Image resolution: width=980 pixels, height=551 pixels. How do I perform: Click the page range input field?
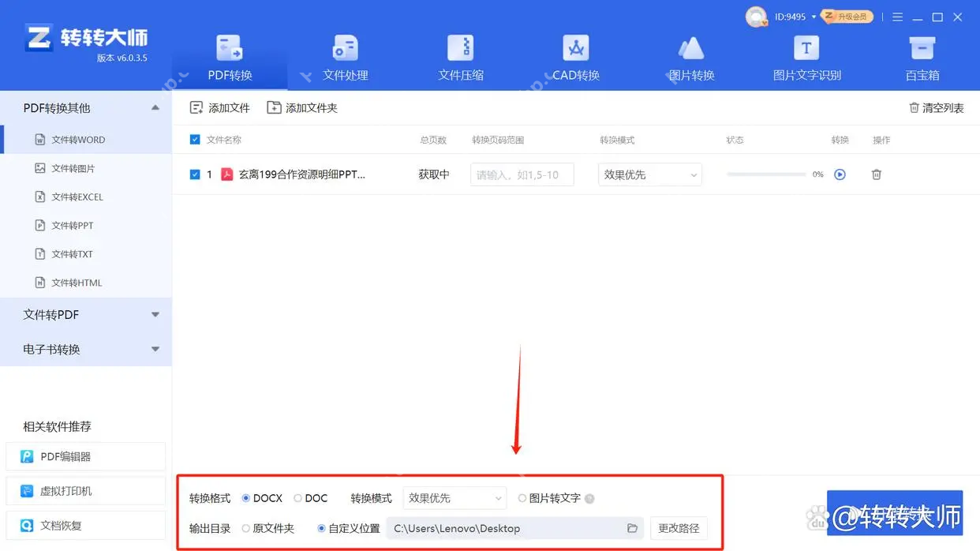(x=522, y=174)
